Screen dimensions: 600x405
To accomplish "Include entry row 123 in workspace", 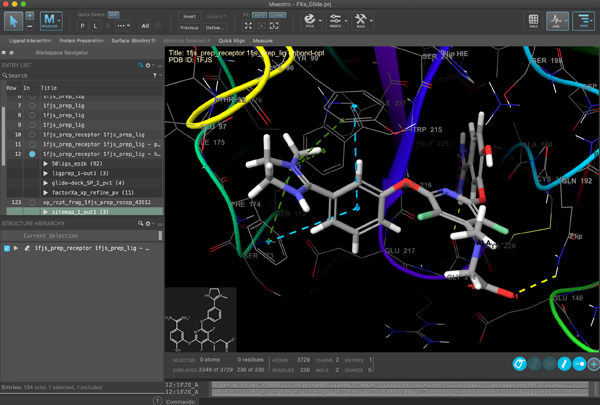I will click(x=32, y=202).
